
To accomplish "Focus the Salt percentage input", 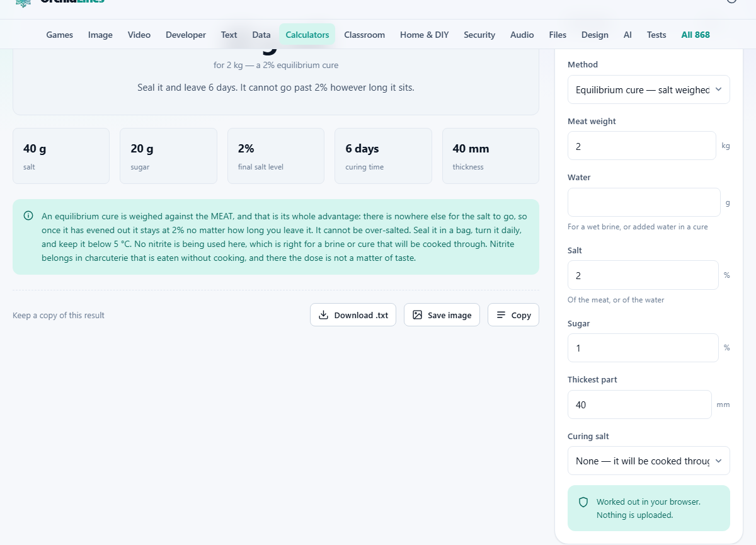I will click(x=643, y=275).
